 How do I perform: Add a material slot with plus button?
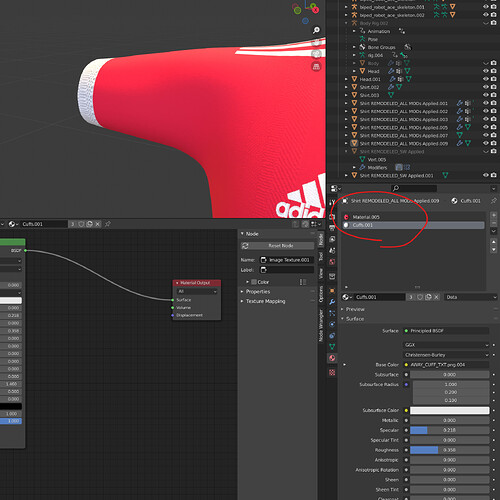(x=494, y=215)
